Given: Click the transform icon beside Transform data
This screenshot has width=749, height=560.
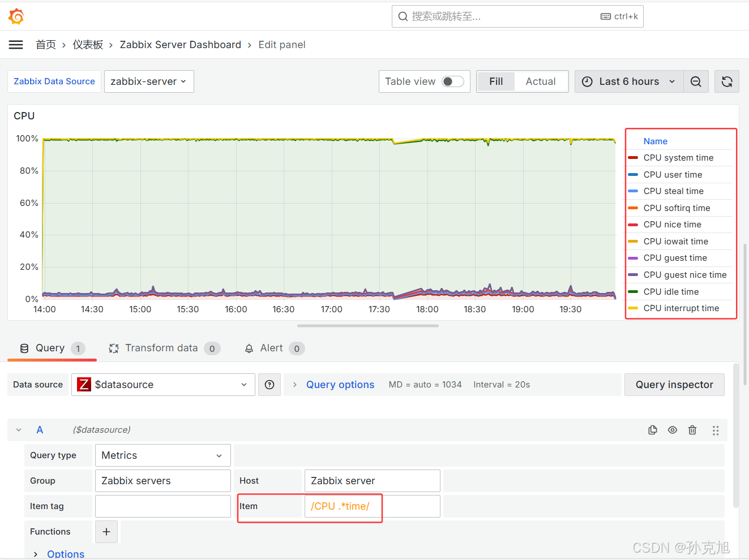Looking at the screenshot, I should [x=114, y=348].
